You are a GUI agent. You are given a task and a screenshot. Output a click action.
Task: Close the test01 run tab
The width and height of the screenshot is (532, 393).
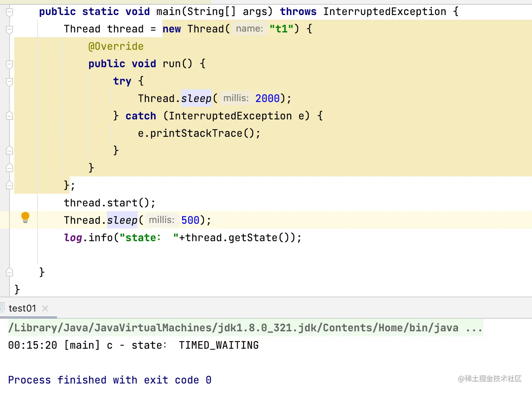pos(45,308)
